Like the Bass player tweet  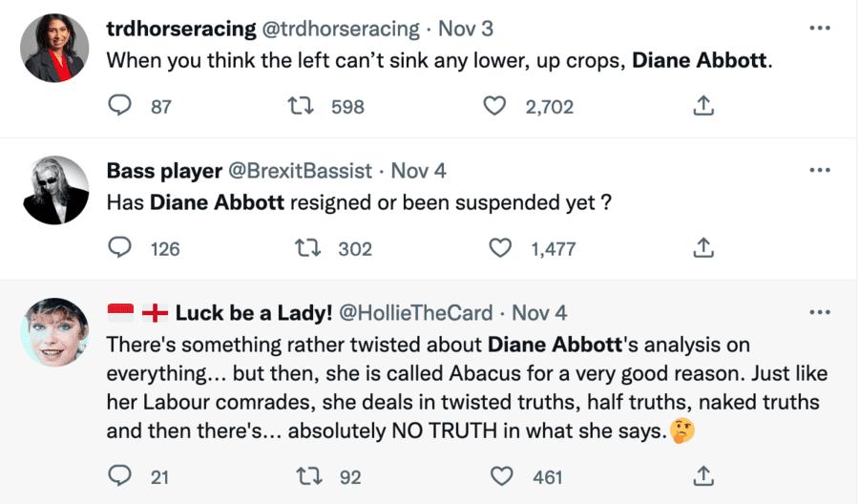(501, 248)
